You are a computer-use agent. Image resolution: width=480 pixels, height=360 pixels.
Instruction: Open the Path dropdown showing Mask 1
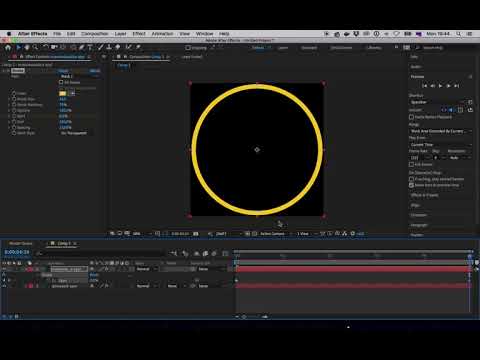point(79,76)
